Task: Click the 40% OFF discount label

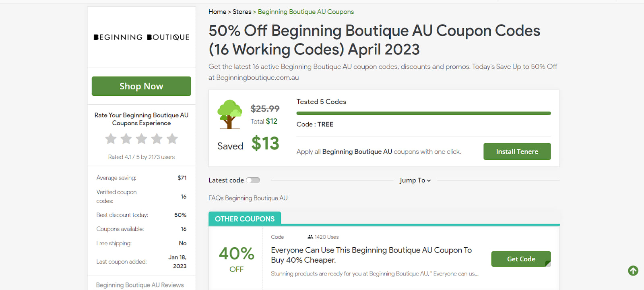Action: pyautogui.click(x=237, y=259)
